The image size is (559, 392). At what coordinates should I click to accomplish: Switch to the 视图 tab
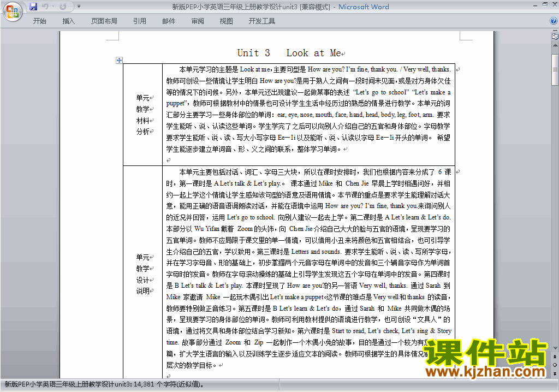click(x=227, y=21)
